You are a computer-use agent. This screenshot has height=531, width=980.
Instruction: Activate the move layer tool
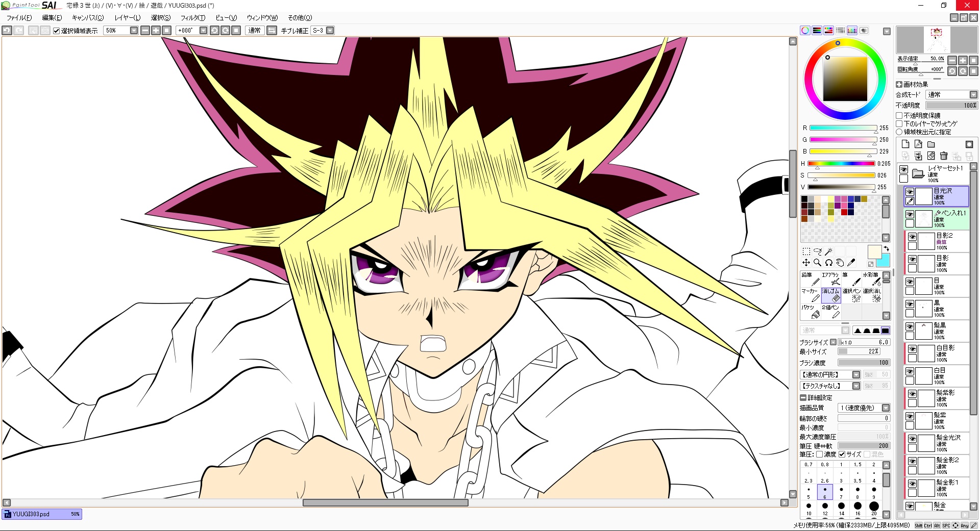(x=806, y=263)
